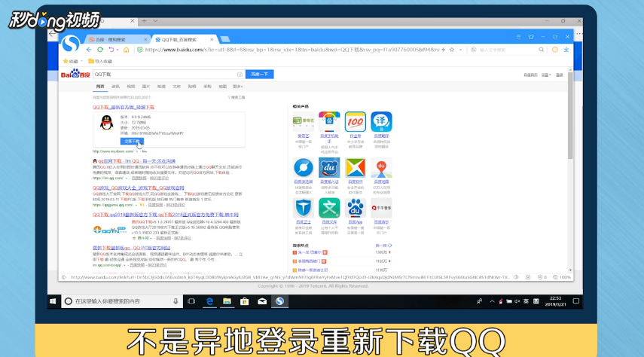Open Microsoft Edge from the taskbar
The height and width of the screenshot is (357, 644).
coord(209,301)
